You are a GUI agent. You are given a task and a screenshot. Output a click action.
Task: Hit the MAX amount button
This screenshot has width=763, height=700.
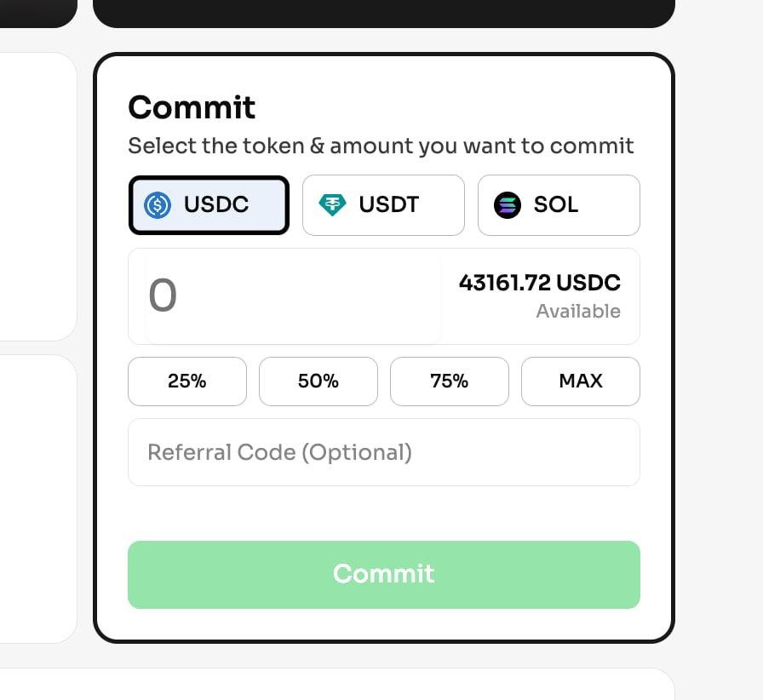pyautogui.click(x=581, y=382)
